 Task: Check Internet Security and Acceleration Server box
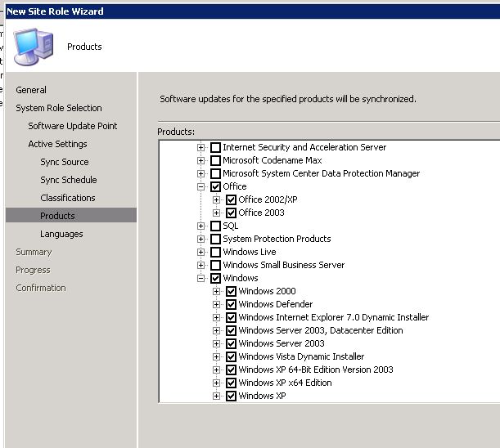(x=215, y=147)
